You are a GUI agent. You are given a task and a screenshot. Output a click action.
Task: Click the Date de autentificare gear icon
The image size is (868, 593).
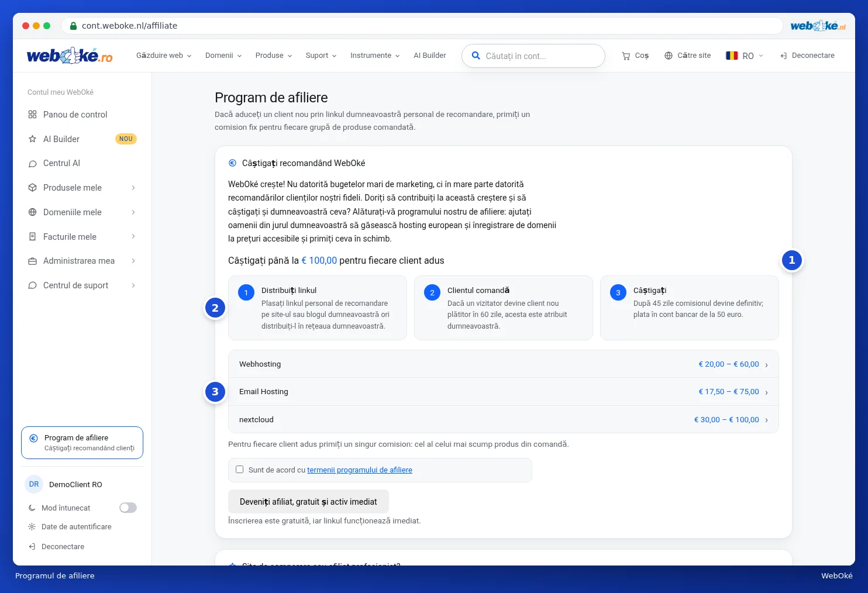tap(32, 527)
